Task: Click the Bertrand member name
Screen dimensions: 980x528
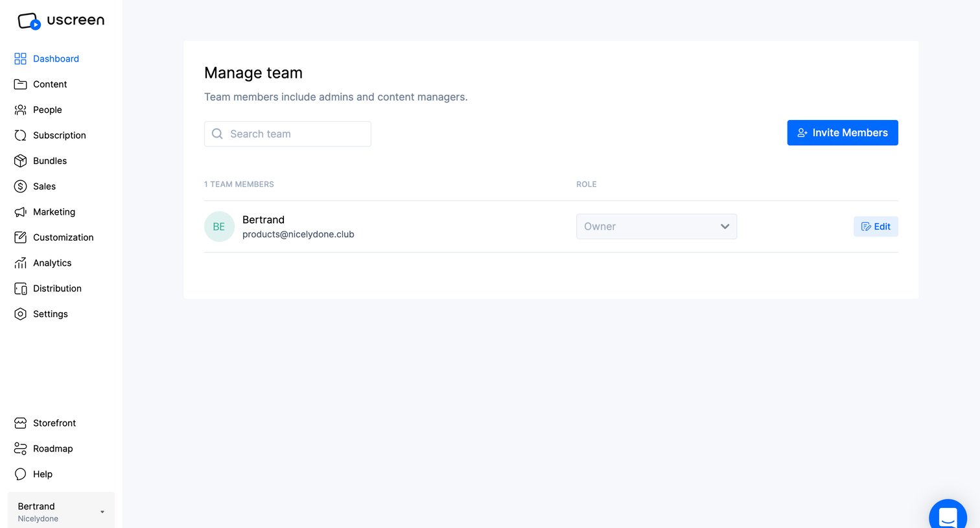Action: (263, 220)
